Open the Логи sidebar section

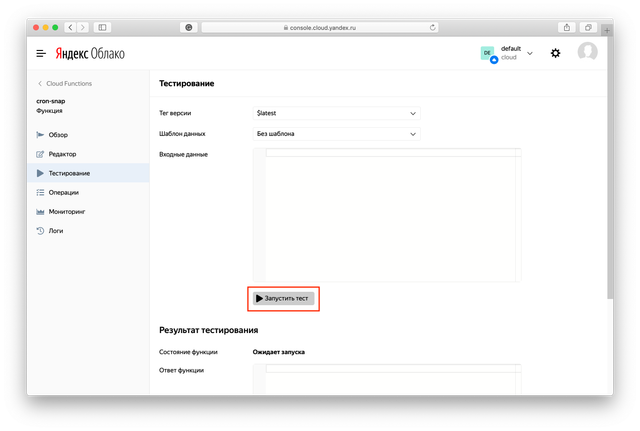56,231
